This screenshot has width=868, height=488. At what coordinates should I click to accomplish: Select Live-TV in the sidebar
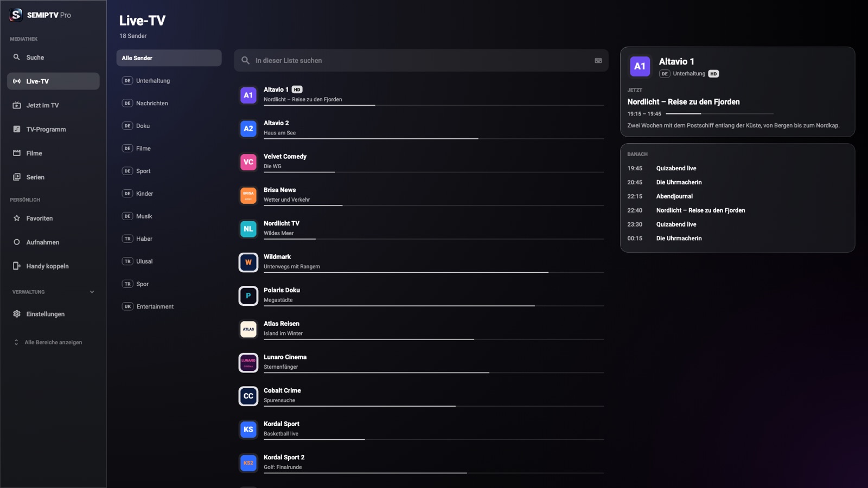point(53,81)
